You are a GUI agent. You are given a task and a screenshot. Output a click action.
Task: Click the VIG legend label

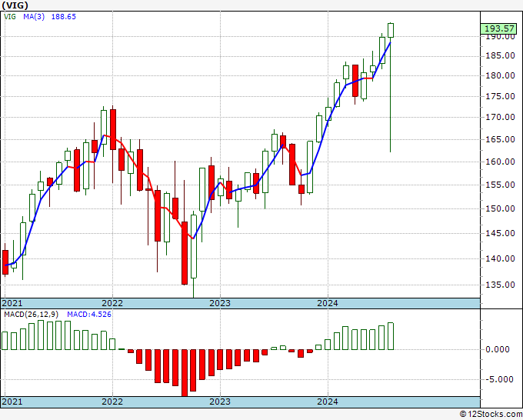[10, 16]
